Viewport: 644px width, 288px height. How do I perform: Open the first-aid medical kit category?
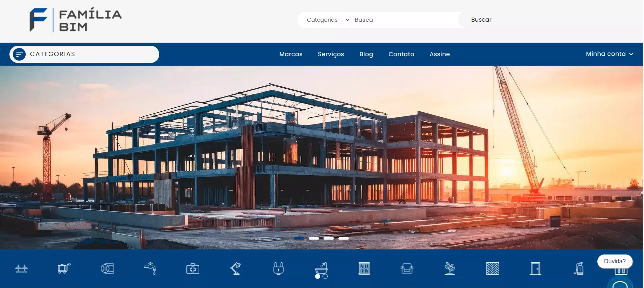(x=193, y=269)
